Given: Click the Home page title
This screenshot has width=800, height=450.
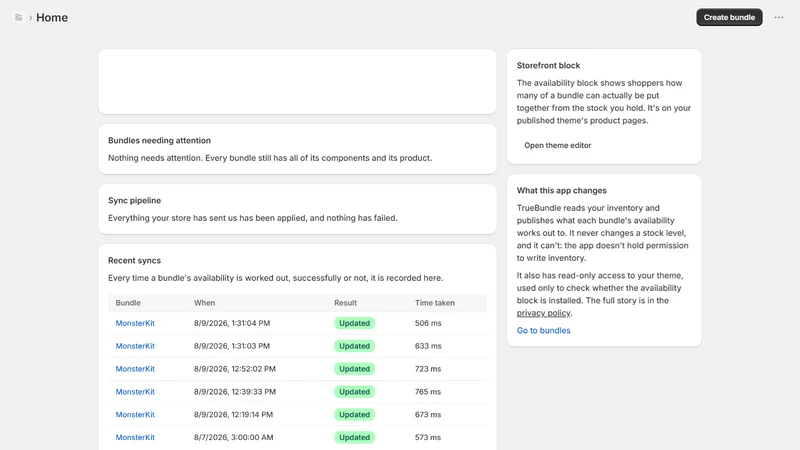Looking at the screenshot, I should 52,17.
